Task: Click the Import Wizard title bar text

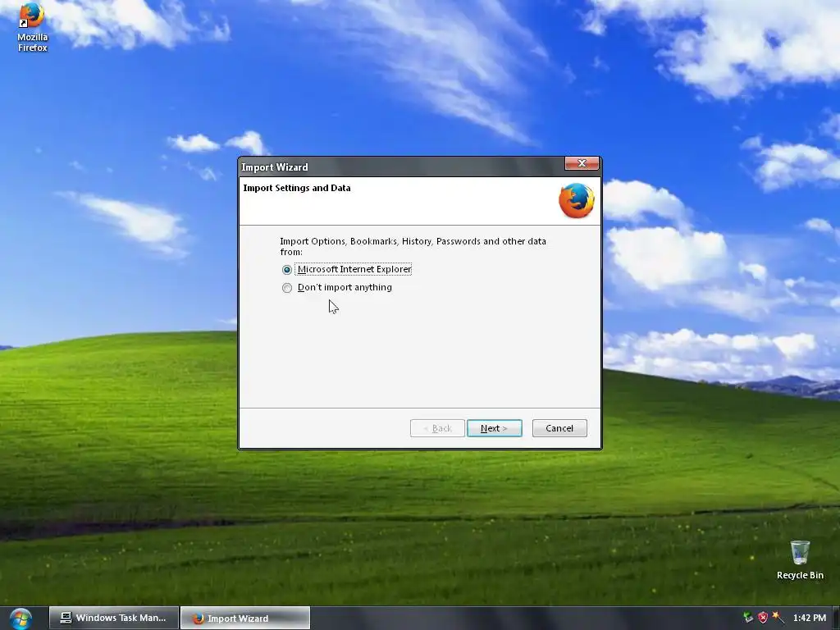Action: pyautogui.click(x=274, y=167)
